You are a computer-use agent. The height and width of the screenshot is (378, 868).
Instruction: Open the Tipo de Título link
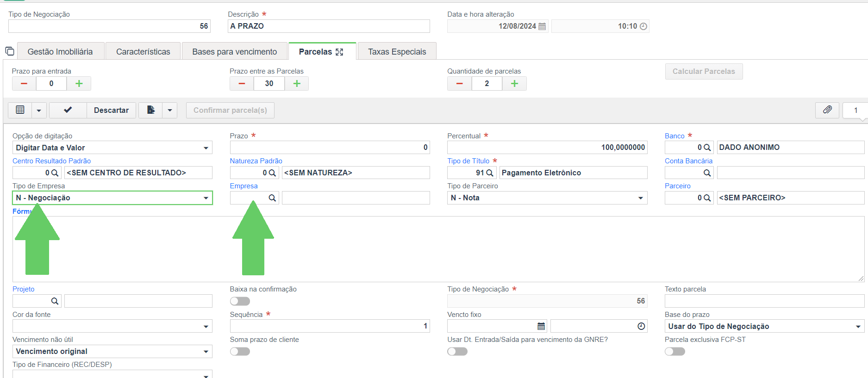[468, 161]
